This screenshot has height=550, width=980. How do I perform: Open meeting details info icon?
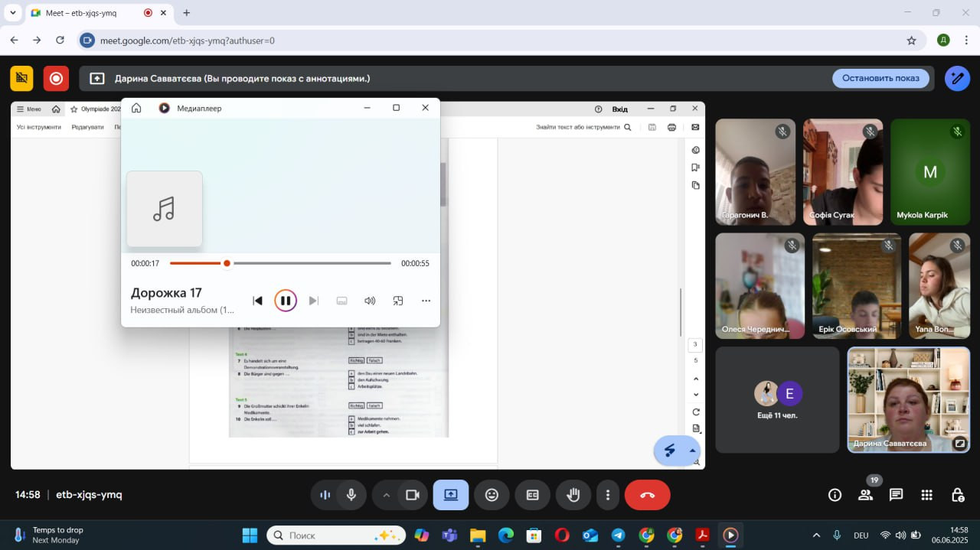coord(835,495)
